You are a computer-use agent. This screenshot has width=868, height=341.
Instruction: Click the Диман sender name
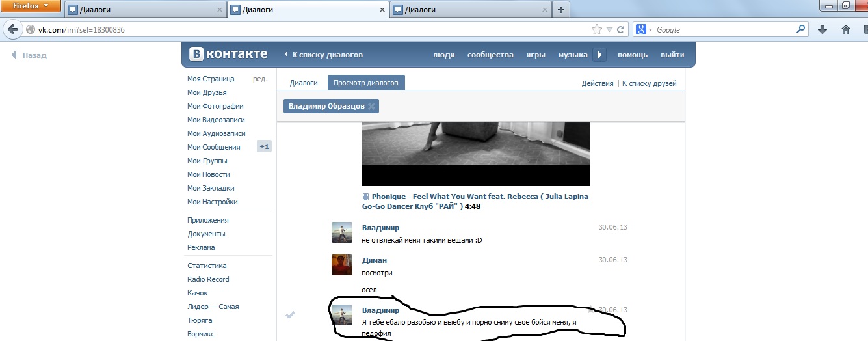click(374, 260)
